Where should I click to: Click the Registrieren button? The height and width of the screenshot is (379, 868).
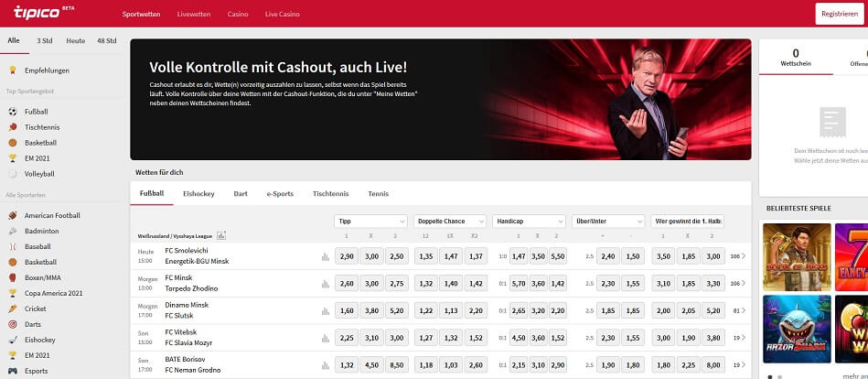pyautogui.click(x=840, y=14)
